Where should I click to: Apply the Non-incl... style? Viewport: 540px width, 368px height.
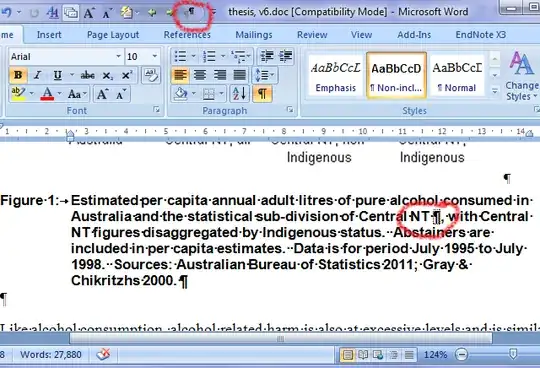tap(396, 76)
